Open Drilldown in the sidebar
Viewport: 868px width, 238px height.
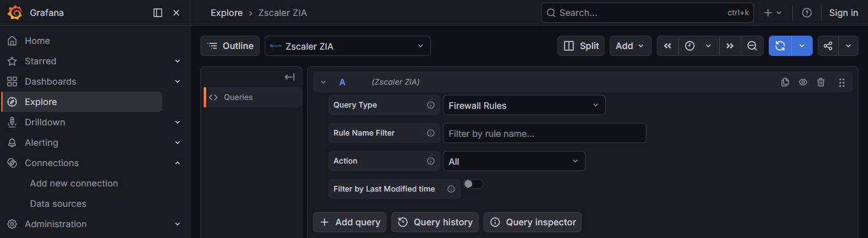pyautogui.click(x=45, y=122)
